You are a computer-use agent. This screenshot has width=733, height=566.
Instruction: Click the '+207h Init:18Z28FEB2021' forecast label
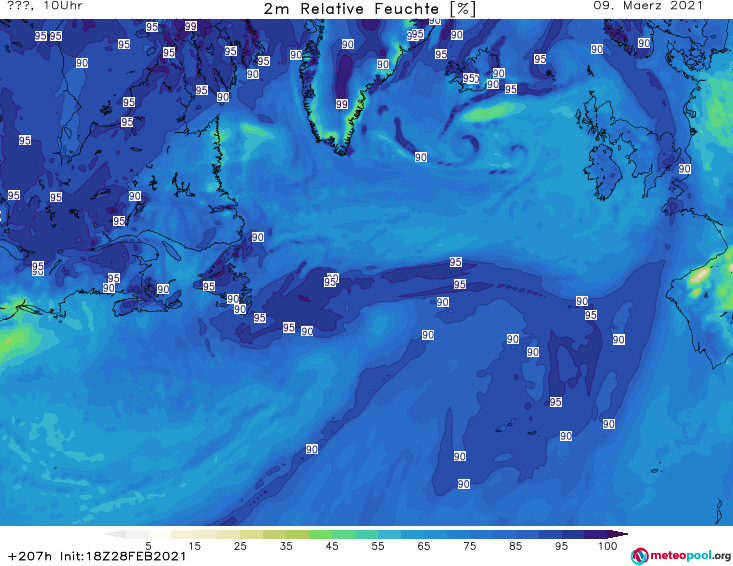pyautogui.click(x=97, y=556)
